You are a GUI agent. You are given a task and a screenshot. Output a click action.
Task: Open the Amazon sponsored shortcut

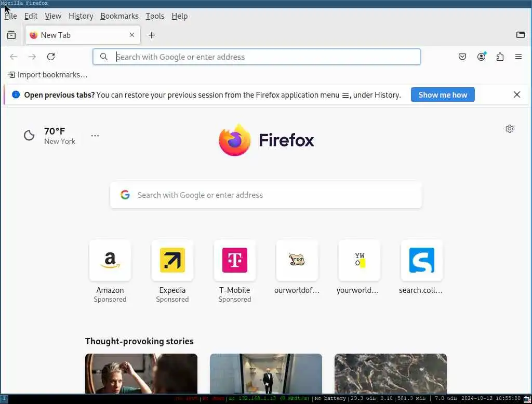pos(110,272)
